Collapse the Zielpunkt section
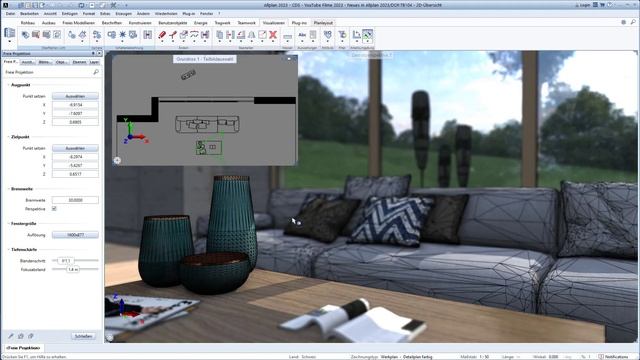Viewport: 640px width, 360px height. (9, 137)
